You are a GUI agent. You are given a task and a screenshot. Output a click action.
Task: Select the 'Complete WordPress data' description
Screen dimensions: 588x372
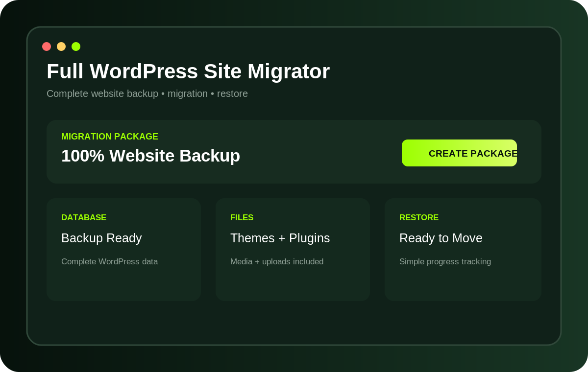tap(109, 261)
